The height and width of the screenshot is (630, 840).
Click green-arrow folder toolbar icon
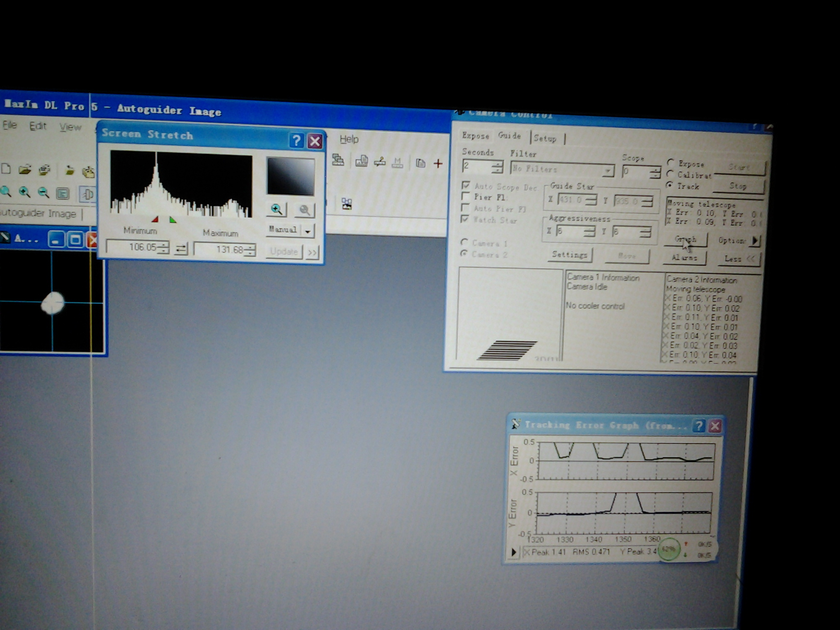[70, 170]
